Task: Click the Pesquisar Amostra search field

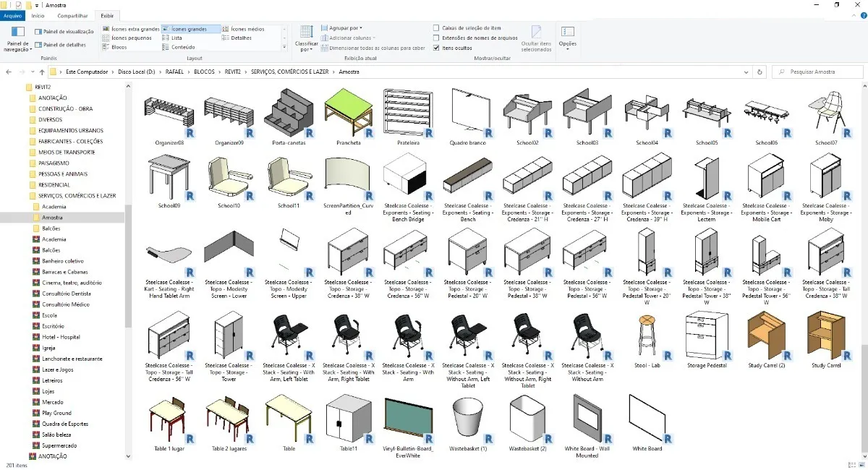Action: [817, 72]
